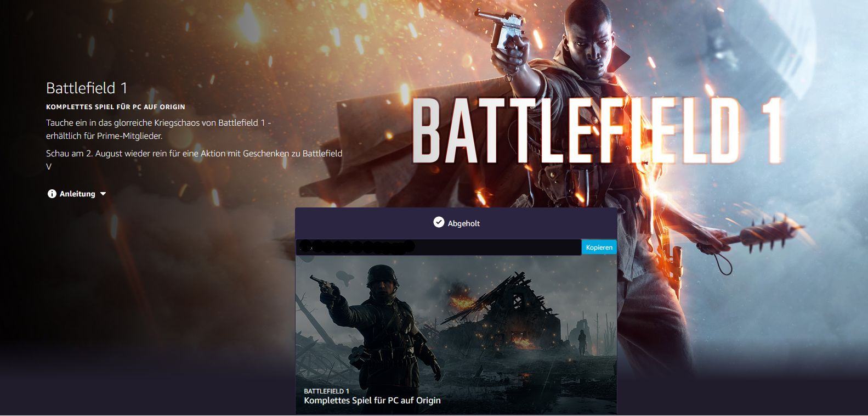Screen dimensions: 868x416
Task: Click the checkmark icon next to Abgeholt
Action: tap(439, 222)
